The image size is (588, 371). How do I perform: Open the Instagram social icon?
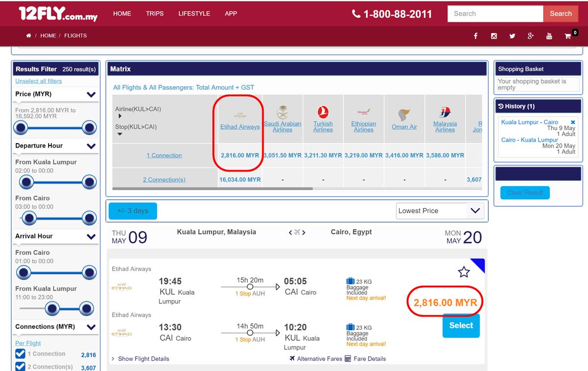click(494, 36)
